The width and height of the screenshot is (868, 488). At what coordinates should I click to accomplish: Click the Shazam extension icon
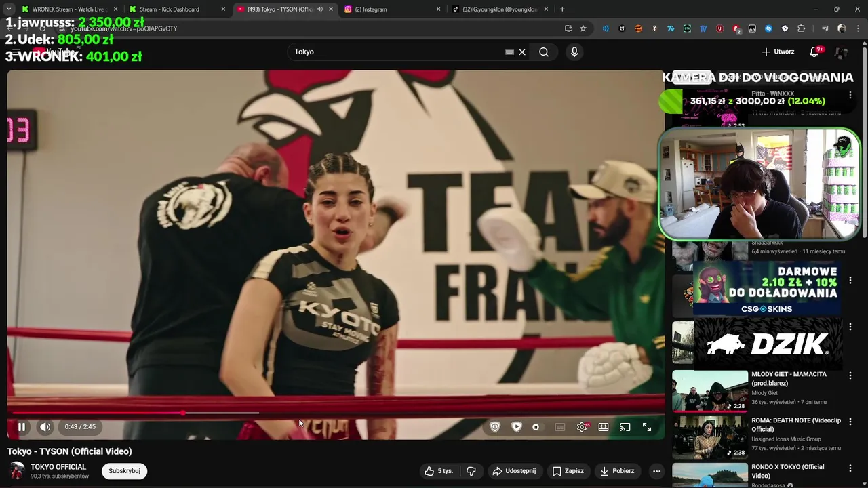[x=768, y=28]
